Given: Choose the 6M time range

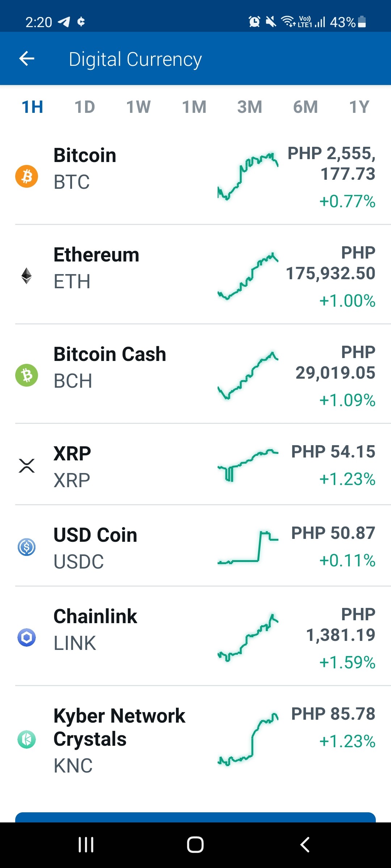Looking at the screenshot, I should tap(306, 107).
